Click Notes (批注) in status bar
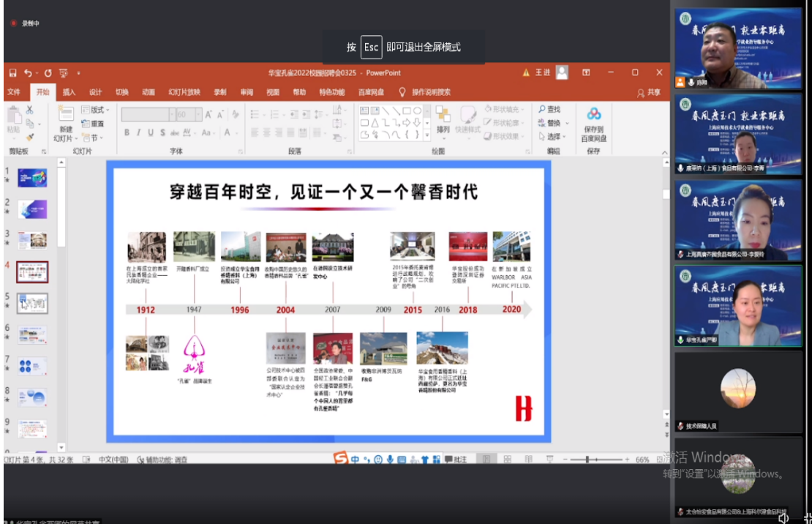Screen dimensions: 812x524 [x=455, y=460]
